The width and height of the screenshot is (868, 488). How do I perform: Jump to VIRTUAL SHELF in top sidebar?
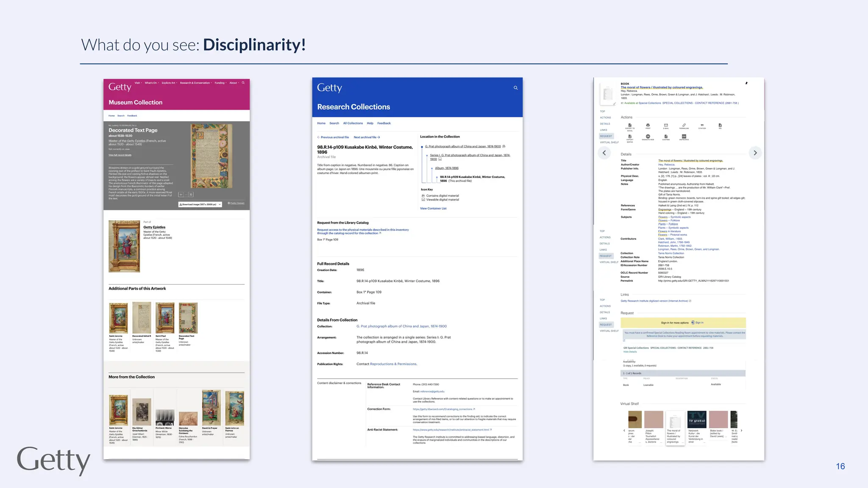(609, 142)
